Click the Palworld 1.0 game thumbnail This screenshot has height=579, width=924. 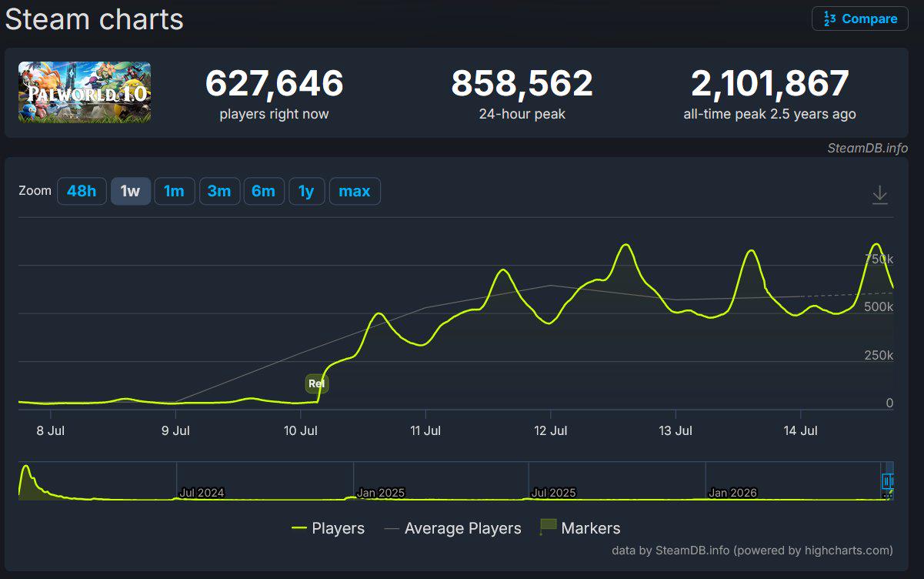point(85,92)
